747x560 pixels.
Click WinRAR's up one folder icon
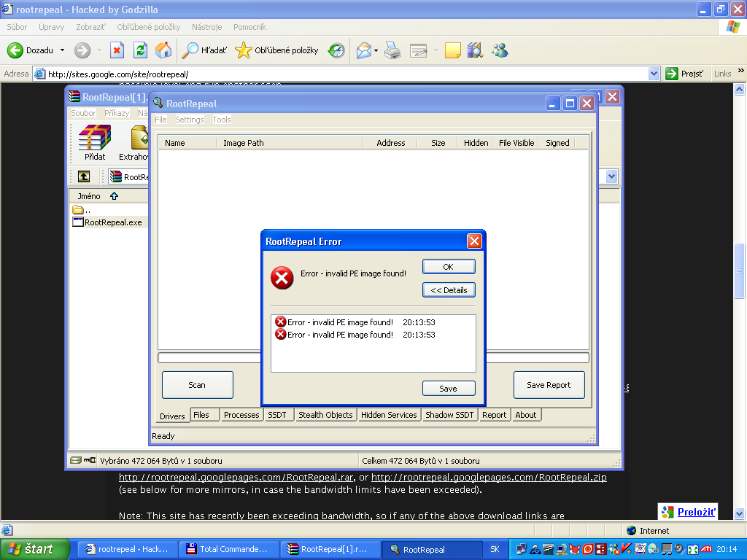point(85,176)
